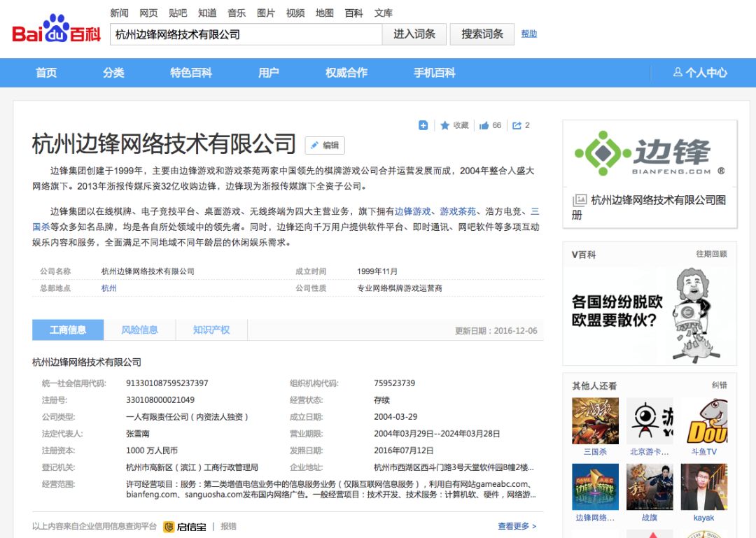Expand 查看更多 business info
The height and width of the screenshot is (538, 756).
coord(517,526)
